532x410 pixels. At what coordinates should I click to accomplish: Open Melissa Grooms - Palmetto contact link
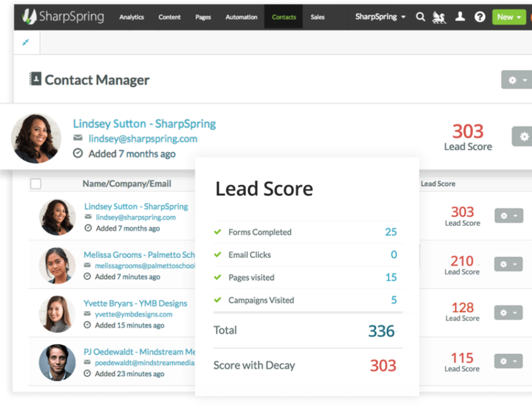tap(139, 254)
